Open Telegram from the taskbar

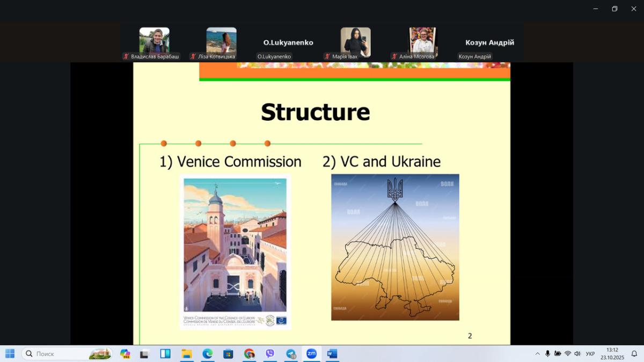click(x=291, y=353)
